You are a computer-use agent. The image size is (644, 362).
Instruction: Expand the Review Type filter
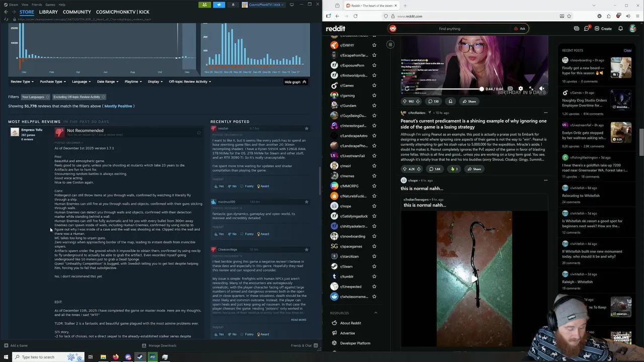point(22,81)
